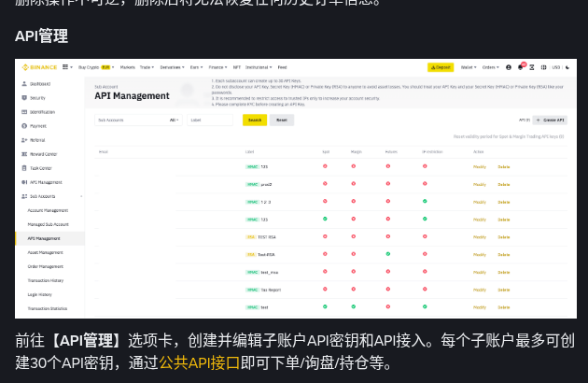Viewport: 588px width, 383px height.
Task: Open Order Management sub-item
Action: pyautogui.click(x=46, y=266)
